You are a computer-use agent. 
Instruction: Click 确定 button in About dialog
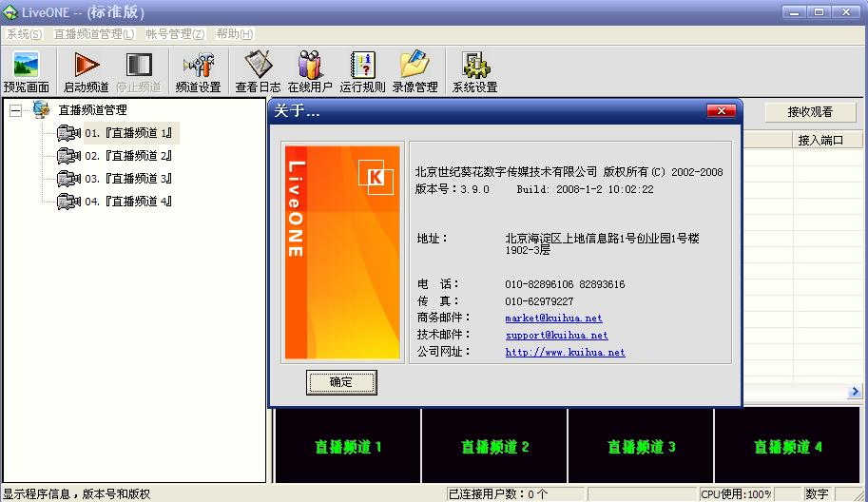point(341,382)
